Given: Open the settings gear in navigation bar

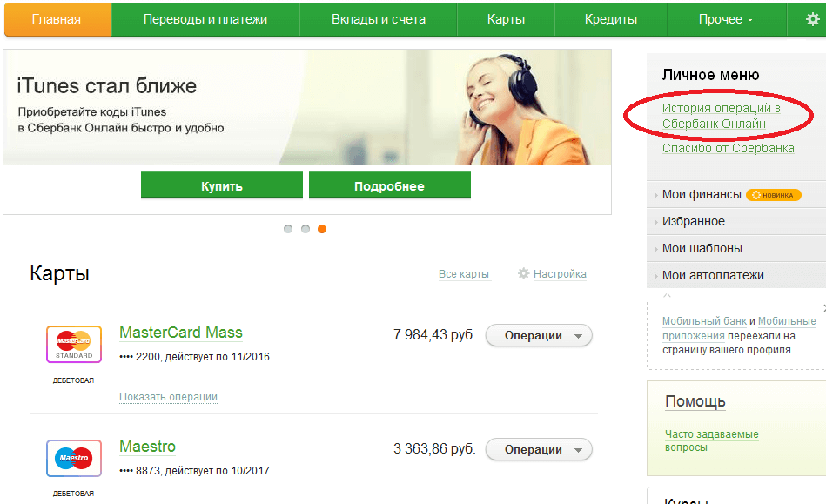Looking at the screenshot, I should click(x=813, y=19).
